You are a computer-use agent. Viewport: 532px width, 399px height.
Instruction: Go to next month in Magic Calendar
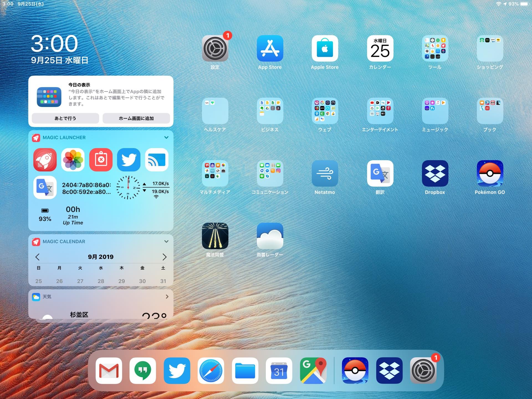pos(164,257)
